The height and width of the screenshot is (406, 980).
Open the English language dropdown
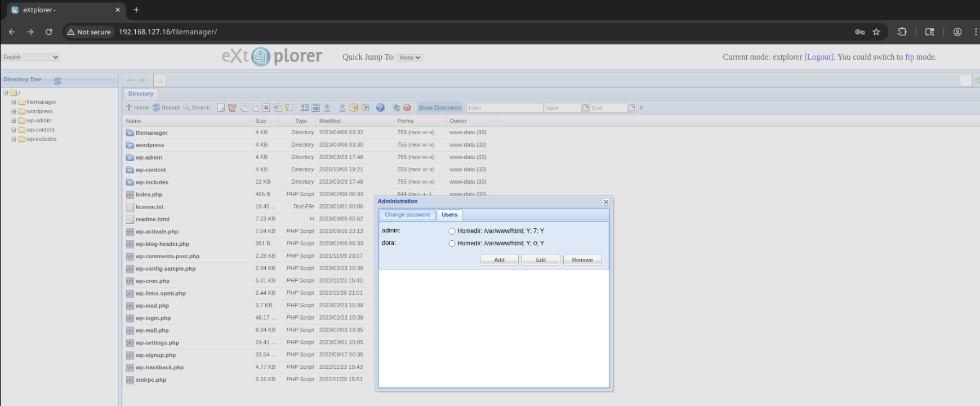pos(31,58)
